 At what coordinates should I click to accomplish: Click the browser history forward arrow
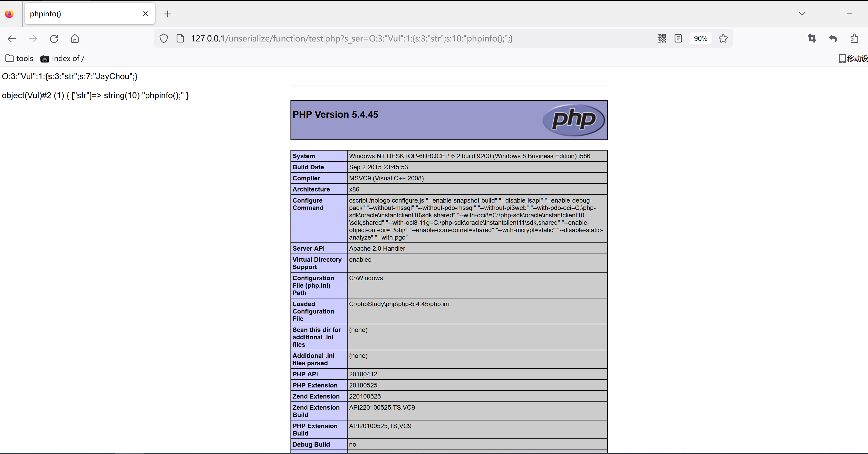tap(33, 39)
